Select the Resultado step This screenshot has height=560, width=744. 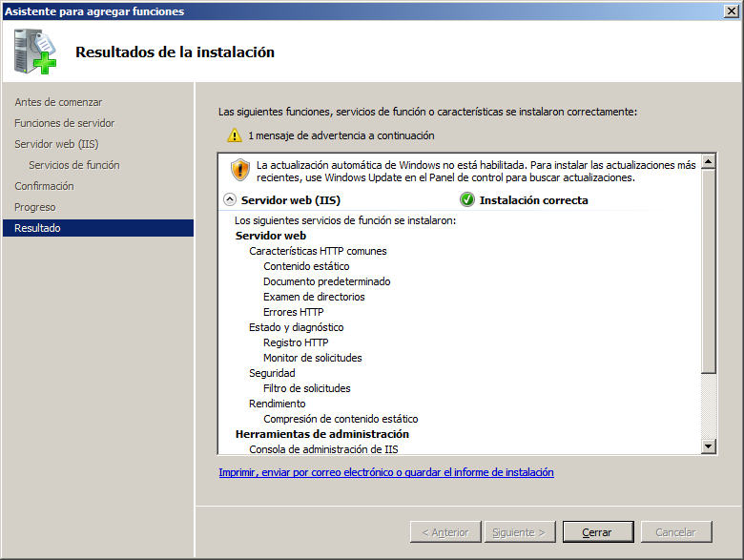[x=98, y=228]
